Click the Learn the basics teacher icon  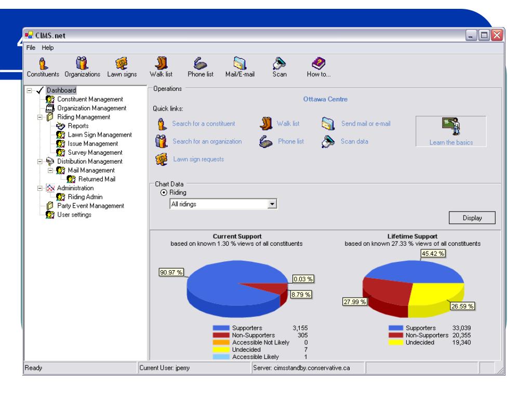[451, 126]
